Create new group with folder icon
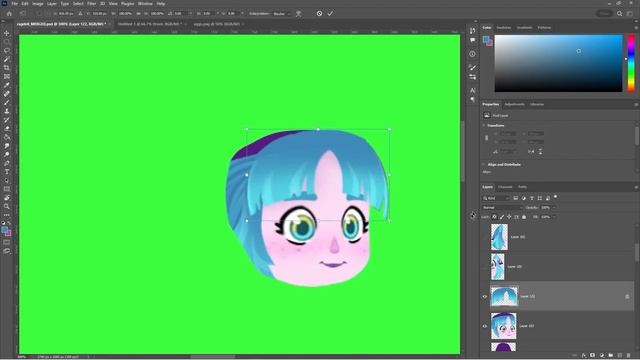Viewport: 640px width, 360px height. click(611, 356)
